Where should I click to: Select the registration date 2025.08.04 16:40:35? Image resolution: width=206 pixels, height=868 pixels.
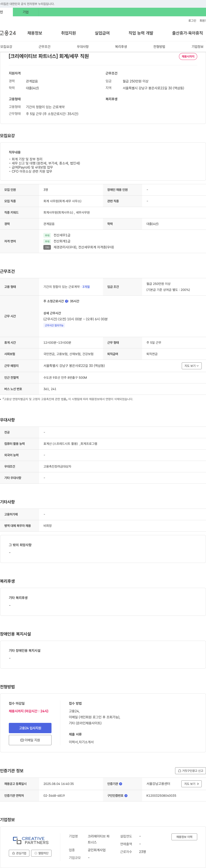59,784
